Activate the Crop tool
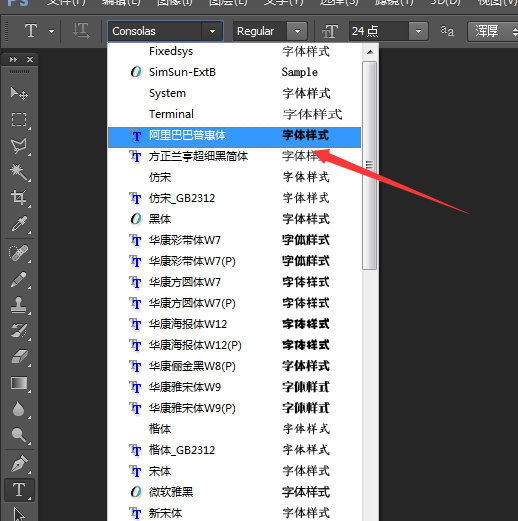Image resolution: width=518 pixels, height=521 pixels. (x=19, y=197)
